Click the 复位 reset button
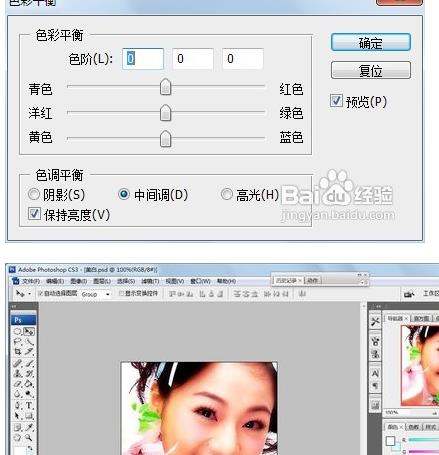This screenshot has width=439, height=455. [x=371, y=70]
